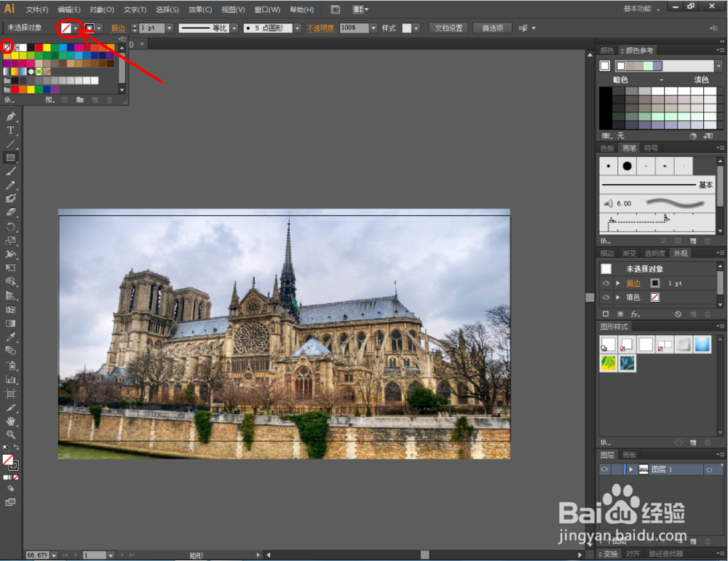728x561 pixels.
Task: Open the 文件(F) menu
Action: pyautogui.click(x=36, y=9)
